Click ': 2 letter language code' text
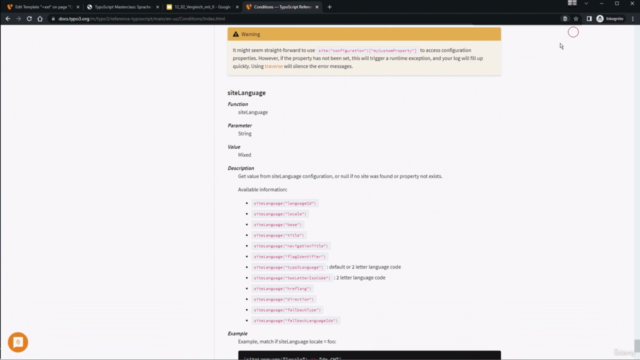The image size is (640, 360). [x=360, y=278]
